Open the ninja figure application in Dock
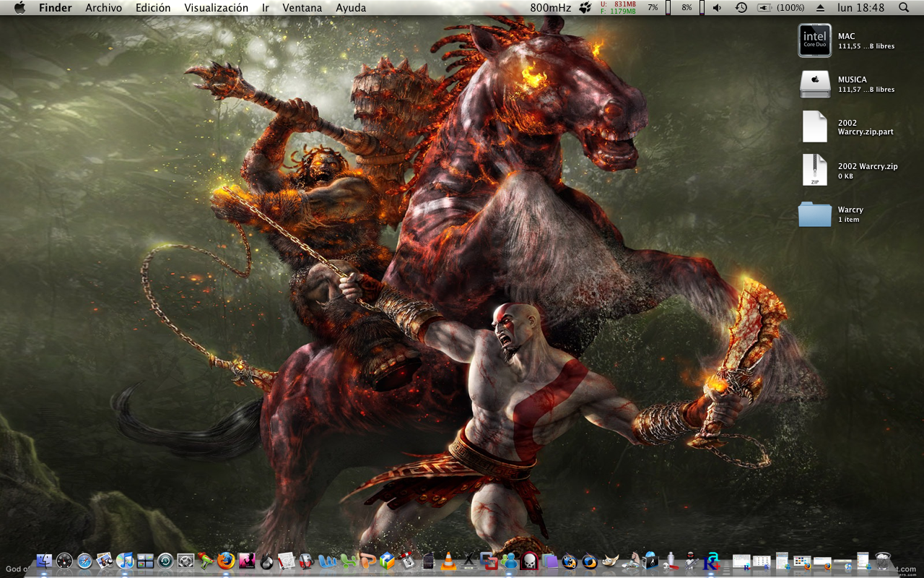Viewport: 924px width, 578px height. (x=691, y=561)
